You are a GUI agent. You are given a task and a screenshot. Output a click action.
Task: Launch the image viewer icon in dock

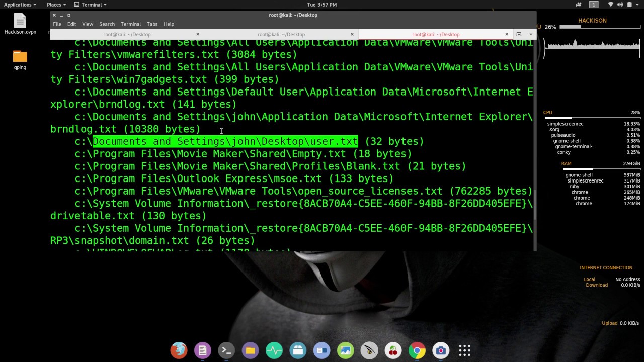(346, 350)
